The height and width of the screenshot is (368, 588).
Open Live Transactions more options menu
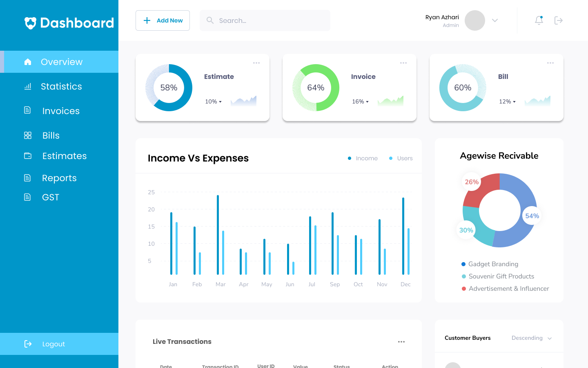tap(401, 342)
